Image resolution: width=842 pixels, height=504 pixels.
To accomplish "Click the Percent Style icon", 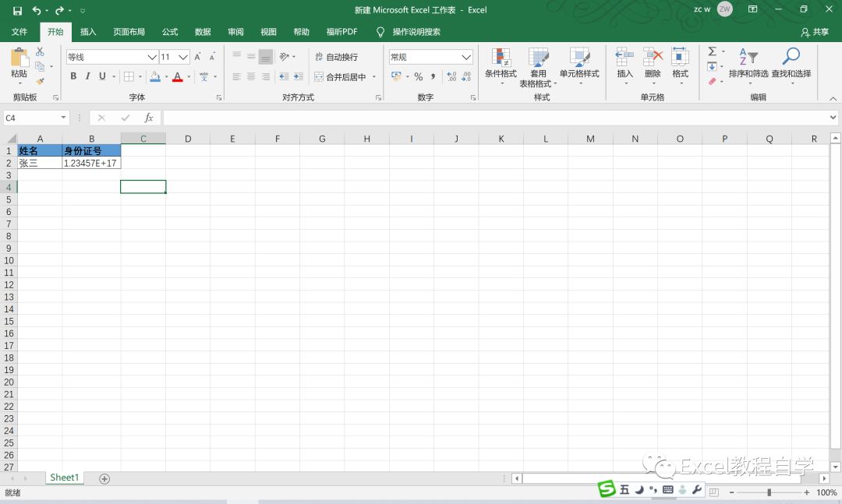I will (x=419, y=77).
